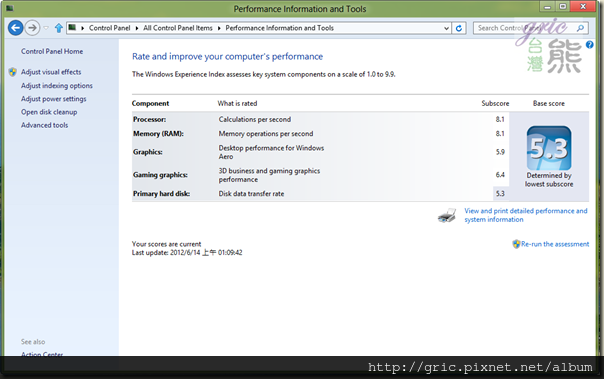Open Adjust visual effects link
This screenshot has height=379, width=604.
click(x=51, y=72)
